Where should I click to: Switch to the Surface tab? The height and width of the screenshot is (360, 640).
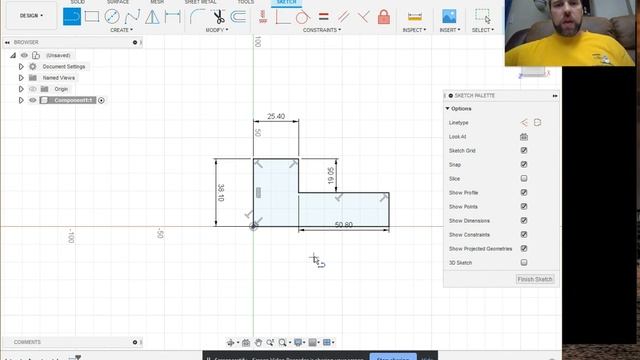coord(118,2)
